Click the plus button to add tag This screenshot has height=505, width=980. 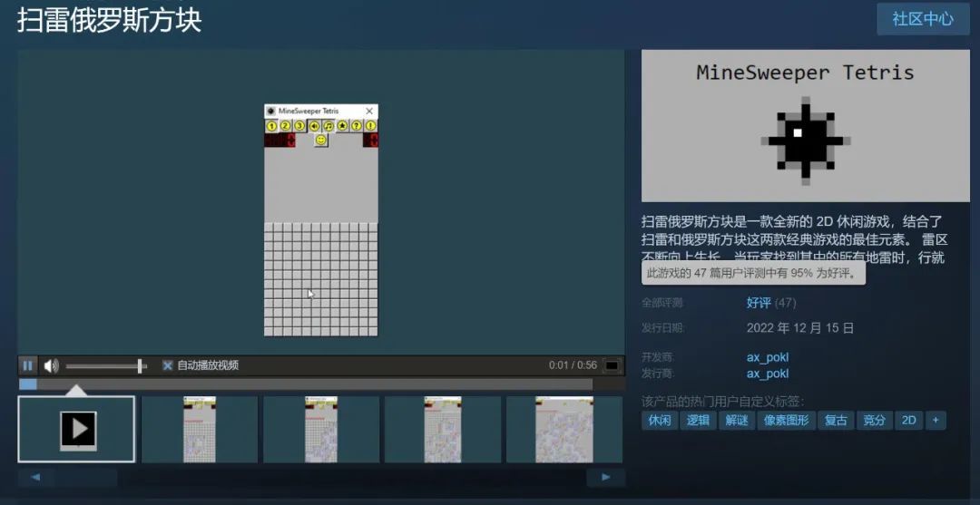pyautogui.click(x=936, y=421)
